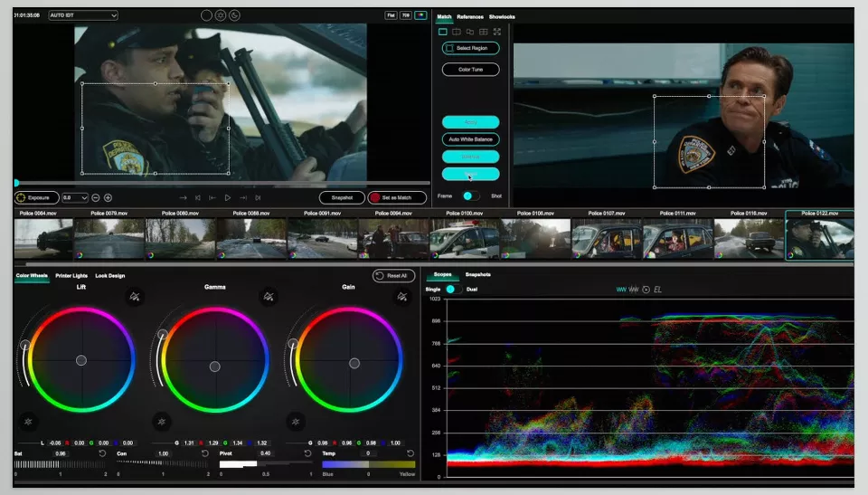Switch to the Match tab
The width and height of the screenshot is (868, 495).
click(x=444, y=16)
